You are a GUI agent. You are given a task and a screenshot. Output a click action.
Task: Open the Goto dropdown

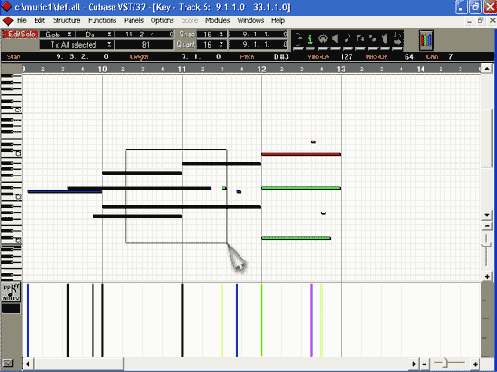tap(56, 34)
